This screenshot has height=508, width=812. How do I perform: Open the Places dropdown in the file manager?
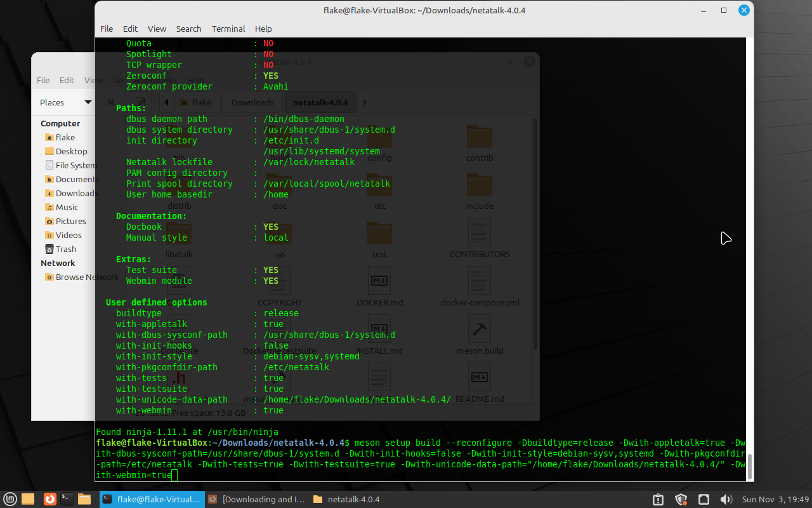coord(65,102)
